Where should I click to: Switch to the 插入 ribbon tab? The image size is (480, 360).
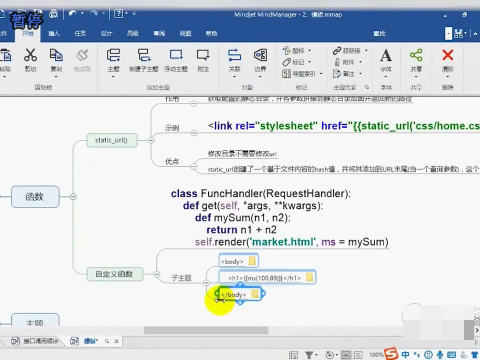point(54,33)
